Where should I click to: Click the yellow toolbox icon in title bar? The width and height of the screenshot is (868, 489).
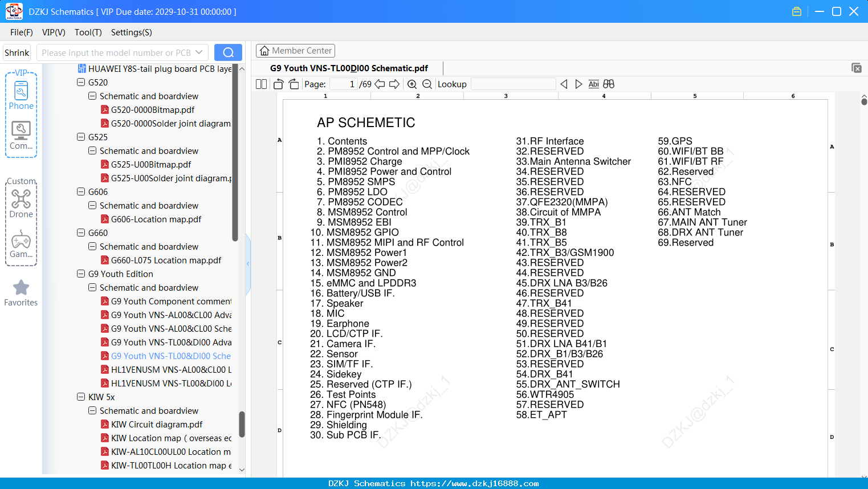797,11
